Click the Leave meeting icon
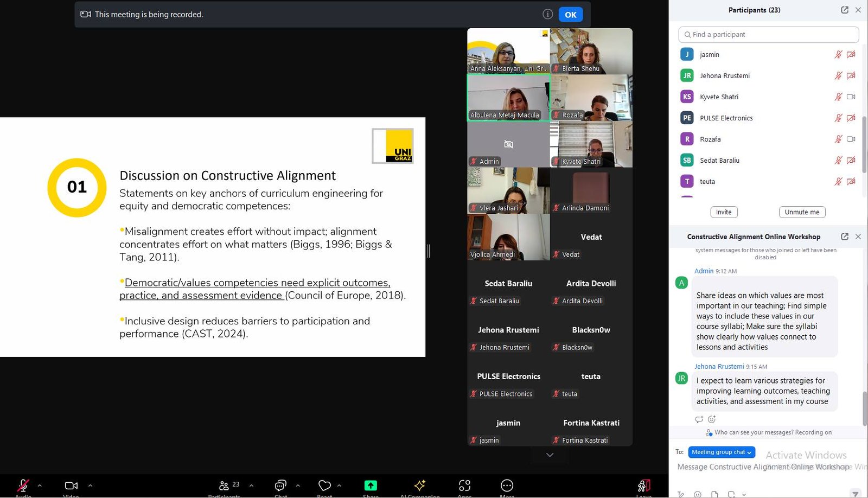The image size is (868, 498). [643, 486]
